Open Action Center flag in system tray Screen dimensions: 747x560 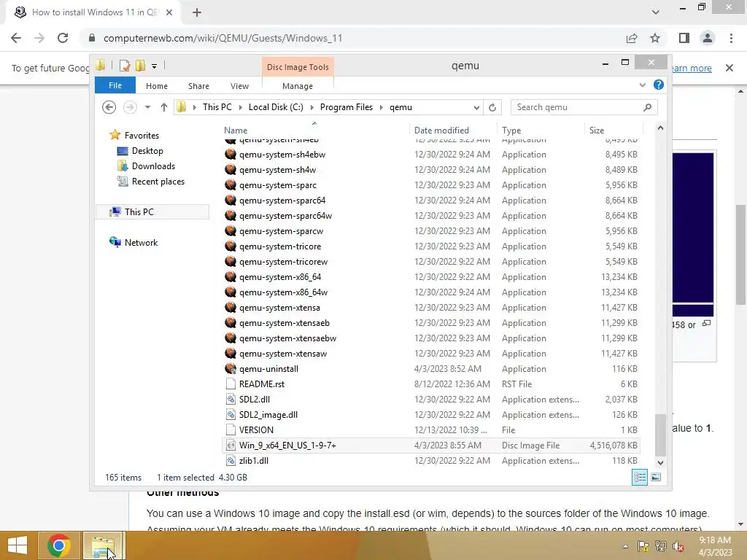tap(643, 546)
